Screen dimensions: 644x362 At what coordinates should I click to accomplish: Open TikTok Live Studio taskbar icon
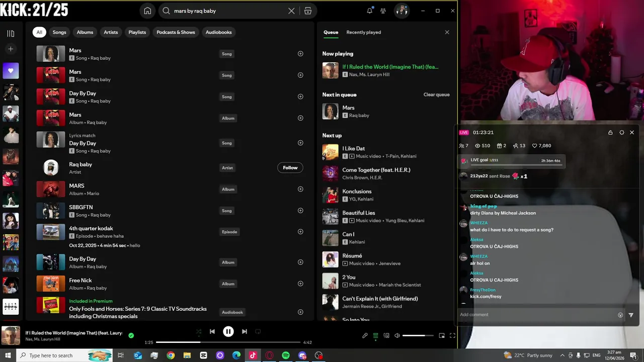(253, 355)
